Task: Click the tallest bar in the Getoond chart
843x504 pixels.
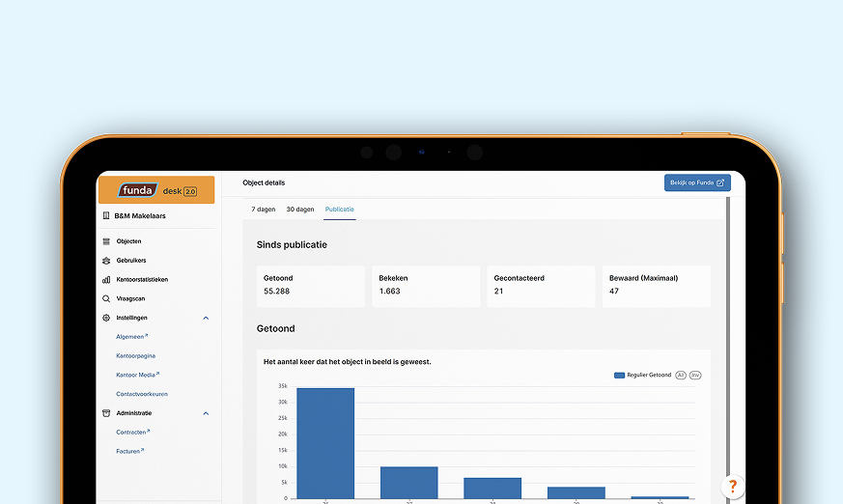Action: [x=325, y=443]
